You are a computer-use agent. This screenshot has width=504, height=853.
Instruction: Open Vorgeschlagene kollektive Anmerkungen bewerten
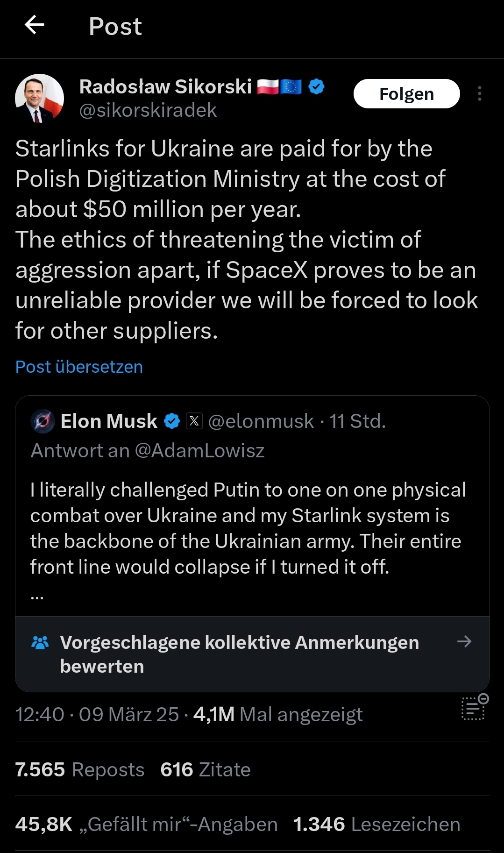[x=239, y=654]
